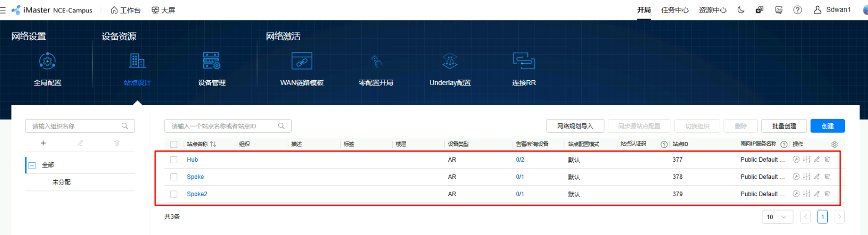This screenshot has height=235, width=868.
Task: Open the 连接RR connection icon
Action: [x=524, y=61]
